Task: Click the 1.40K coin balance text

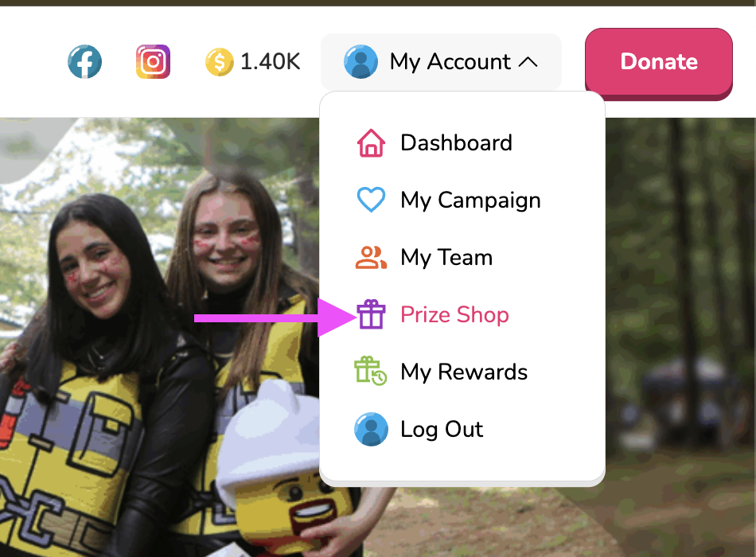Action: coord(270,62)
